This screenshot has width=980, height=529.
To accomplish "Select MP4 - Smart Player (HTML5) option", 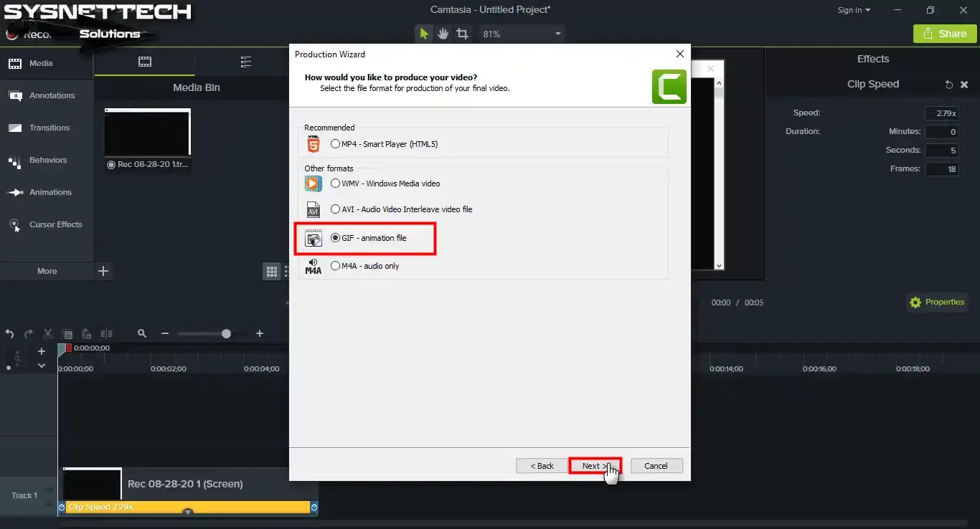I will point(384,144).
